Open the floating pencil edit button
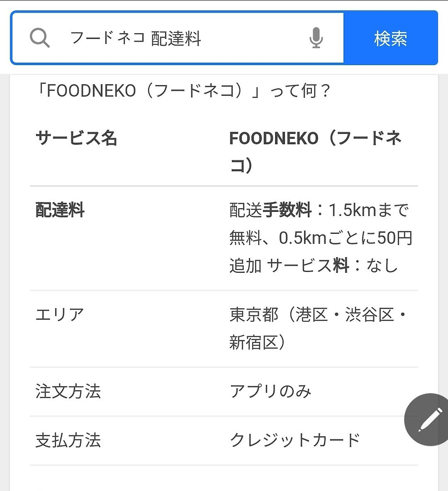The image size is (448, 491). tap(426, 419)
